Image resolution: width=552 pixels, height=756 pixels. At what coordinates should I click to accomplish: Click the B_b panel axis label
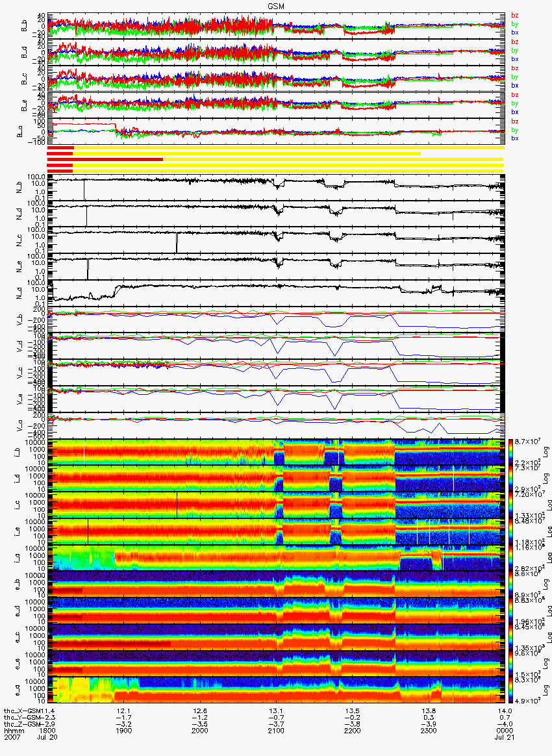coord(25,26)
